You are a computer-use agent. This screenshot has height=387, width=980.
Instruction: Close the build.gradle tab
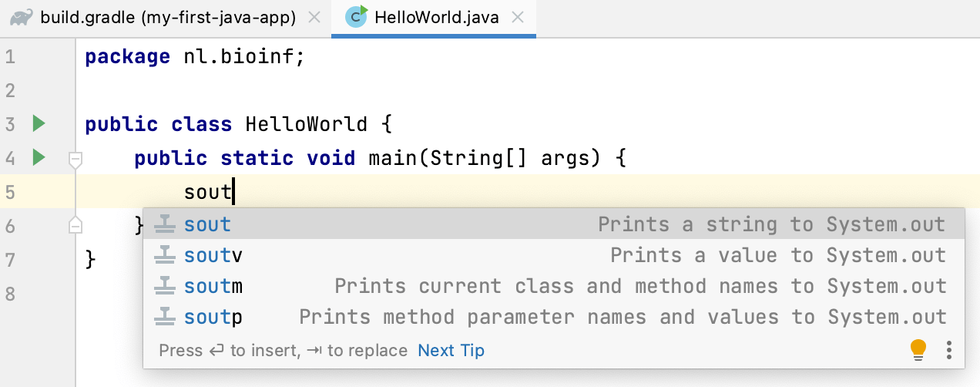[313, 18]
